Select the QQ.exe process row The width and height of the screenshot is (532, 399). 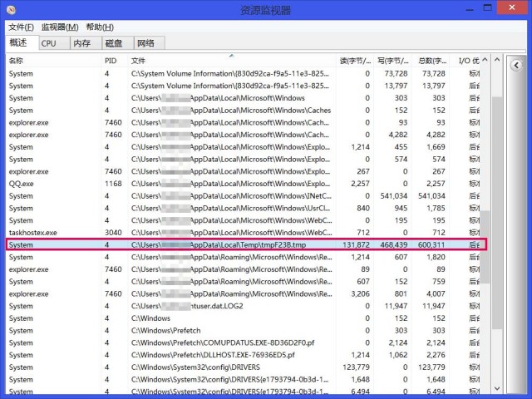click(x=22, y=184)
